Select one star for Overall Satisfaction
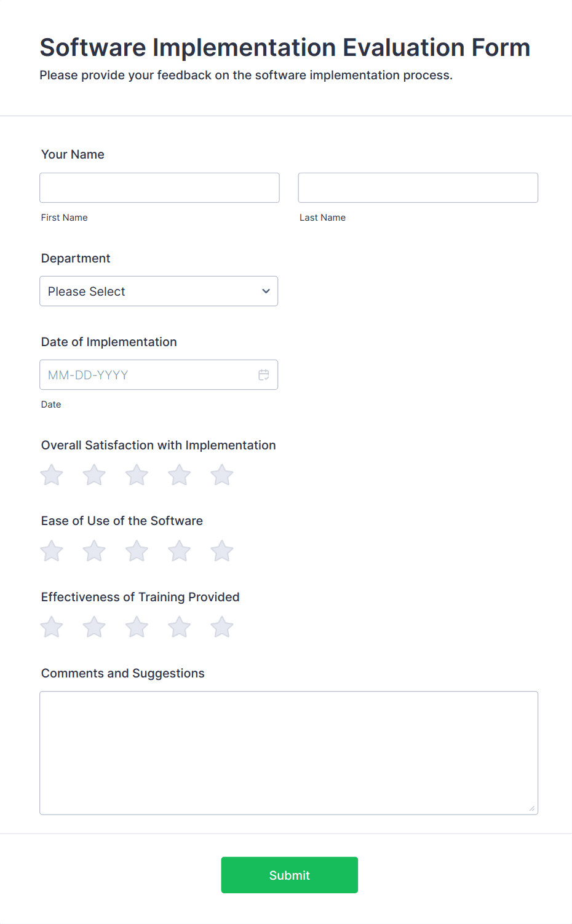Image resolution: width=572 pixels, height=924 pixels. pyautogui.click(x=51, y=475)
